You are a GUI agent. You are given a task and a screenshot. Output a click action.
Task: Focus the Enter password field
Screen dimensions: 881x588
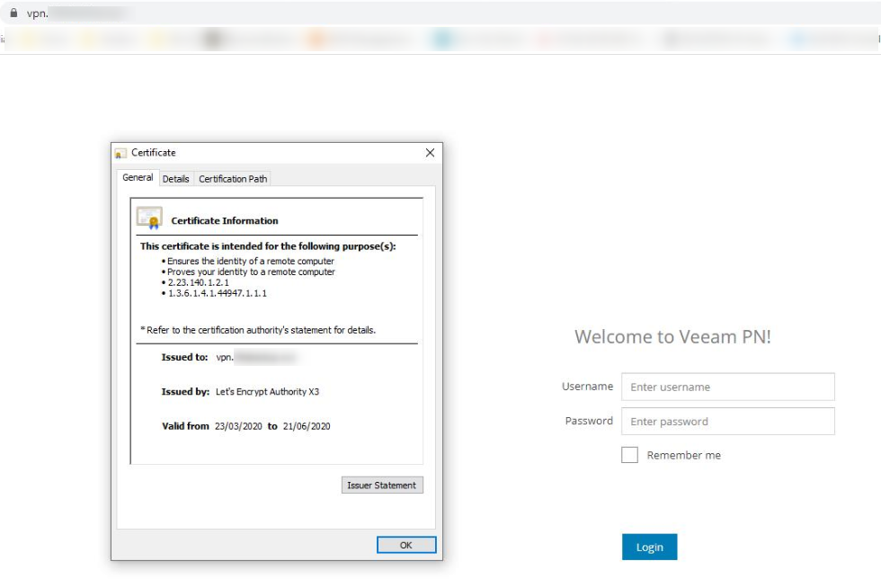727,421
